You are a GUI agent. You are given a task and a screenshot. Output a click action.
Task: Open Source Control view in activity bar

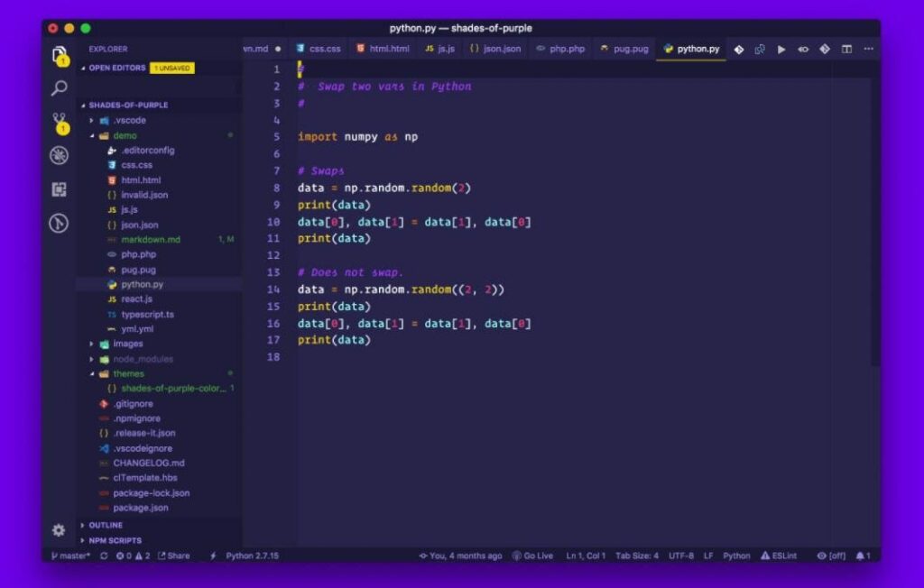click(x=60, y=122)
